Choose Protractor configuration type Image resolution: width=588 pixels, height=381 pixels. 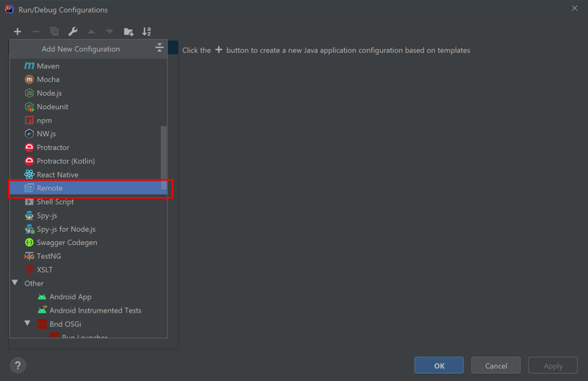coord(88,147)
